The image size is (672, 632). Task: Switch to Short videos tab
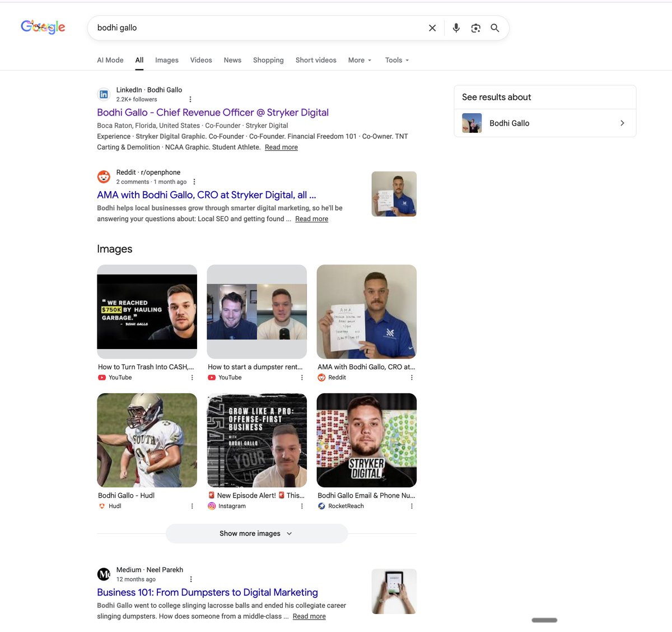click(316, 60)
